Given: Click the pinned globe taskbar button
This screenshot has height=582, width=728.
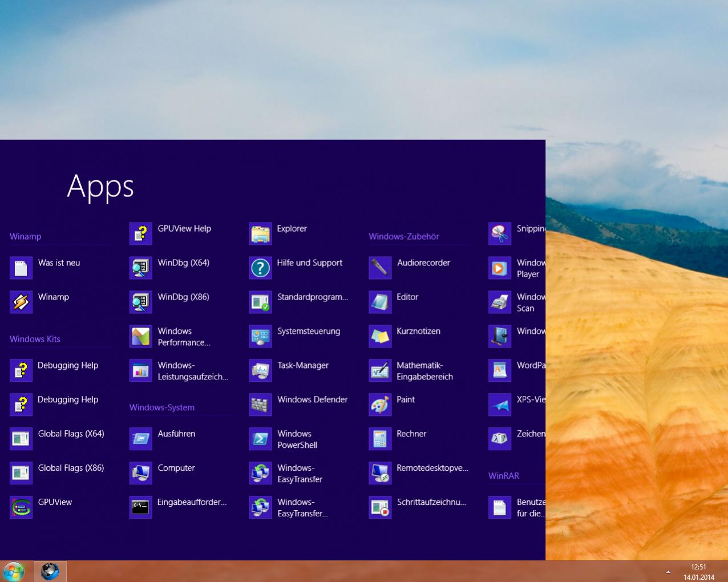Looking at the screenshot, I should coord(50,571).
